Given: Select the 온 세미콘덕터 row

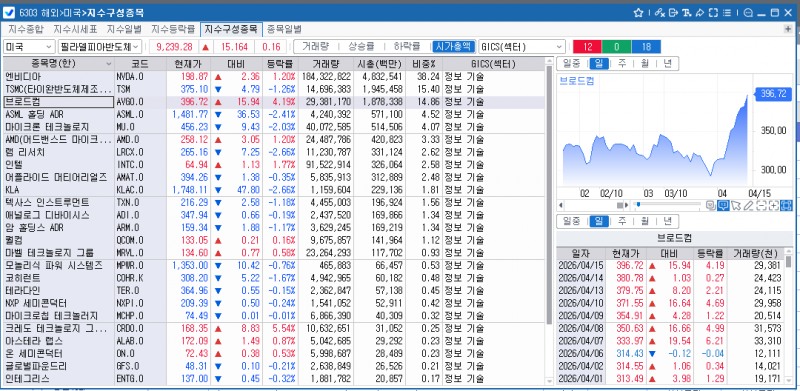Looking at the screenshot, I should click(x=273, y=353).
